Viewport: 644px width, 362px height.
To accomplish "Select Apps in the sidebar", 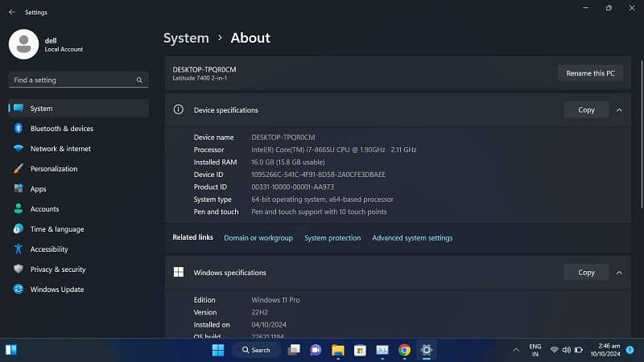I will point(38,189).
